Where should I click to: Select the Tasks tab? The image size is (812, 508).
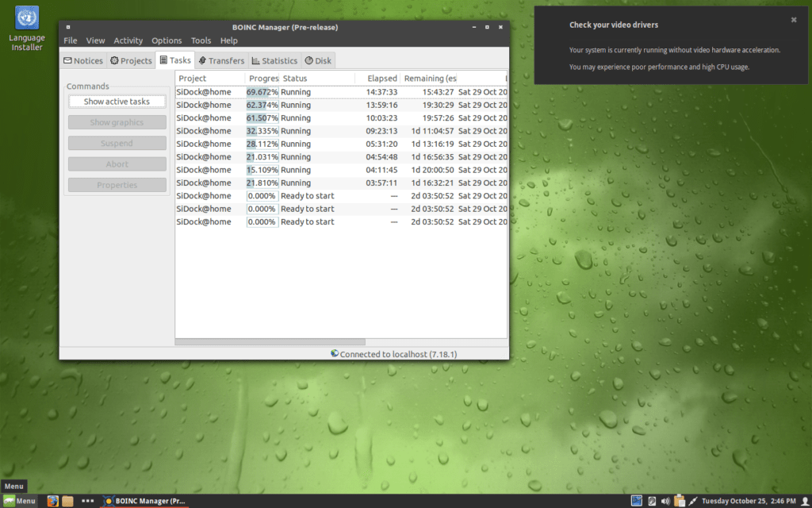click(x=175, y=60)
